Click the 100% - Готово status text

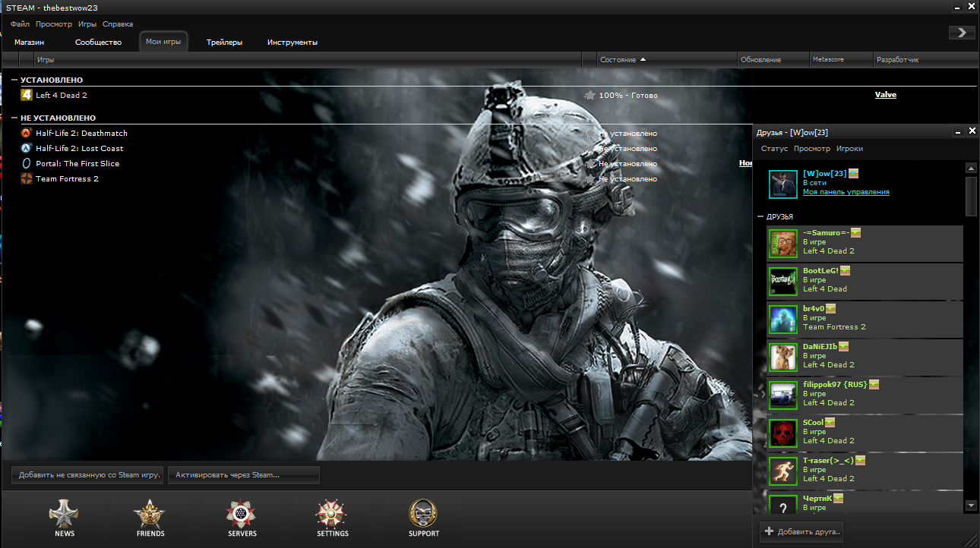(628, 95)
